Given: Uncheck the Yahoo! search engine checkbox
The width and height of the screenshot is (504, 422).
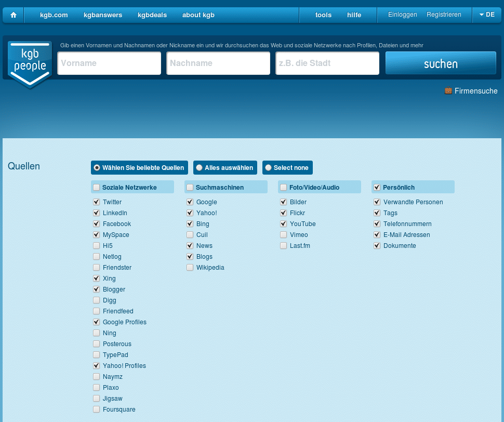Looking at the screenshot, I should 190,213.
